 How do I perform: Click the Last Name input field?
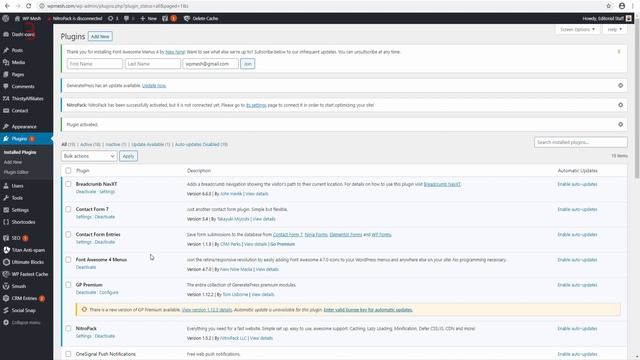pos(153,64)
